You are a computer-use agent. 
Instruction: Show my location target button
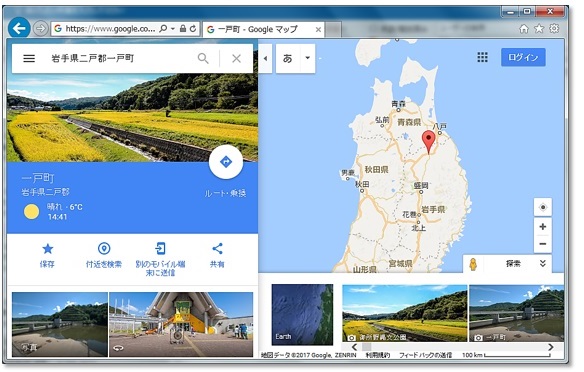point(543,207)
